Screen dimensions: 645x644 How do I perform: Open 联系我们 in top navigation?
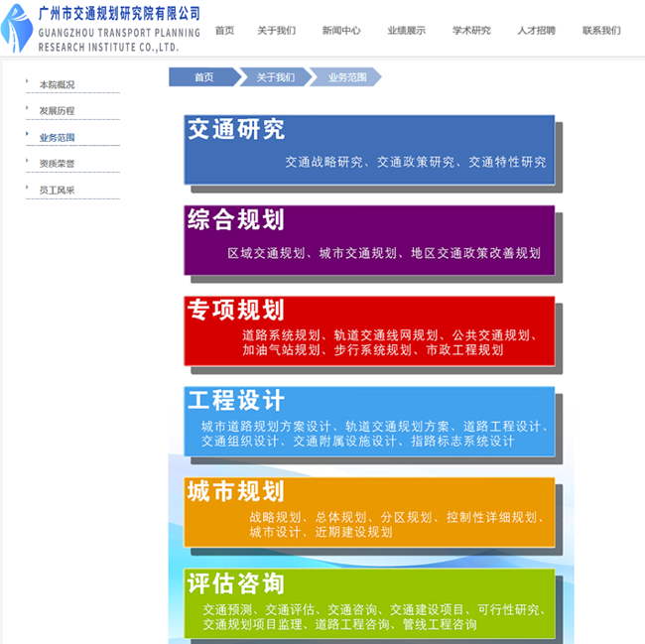click(x=601, y=31)
